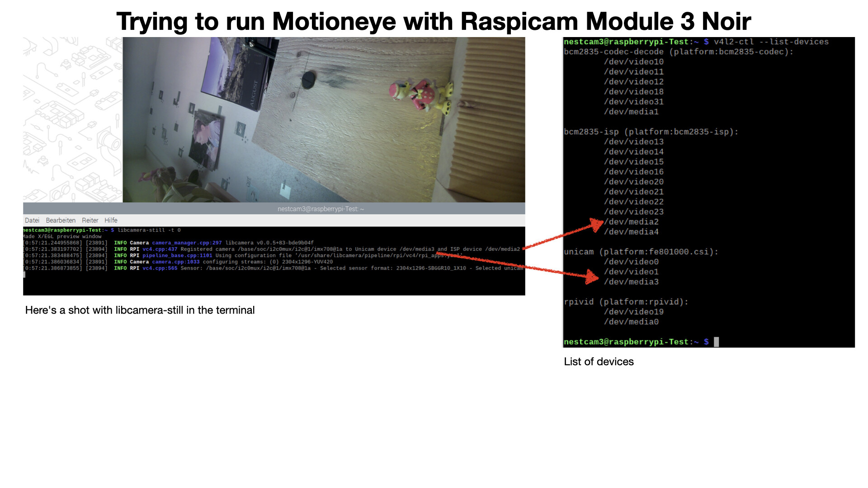Select the '/dev/video1' line under unicam
The height and width of the screenshot is (488, 868).
[x=631, y=272]
